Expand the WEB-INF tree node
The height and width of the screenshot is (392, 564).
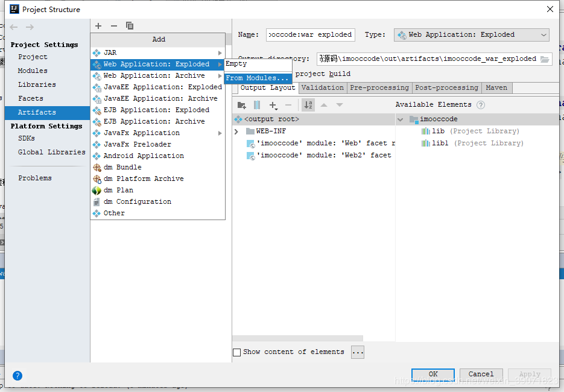coord(236,130)
